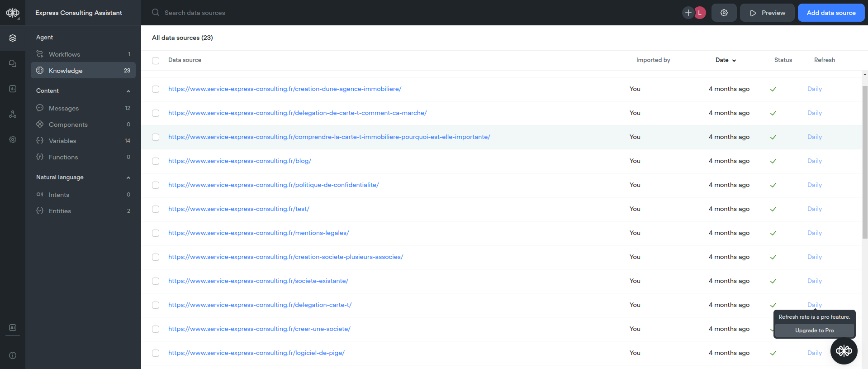Open the politique-de-confidentialite data source link

click(x=274, y=185)
